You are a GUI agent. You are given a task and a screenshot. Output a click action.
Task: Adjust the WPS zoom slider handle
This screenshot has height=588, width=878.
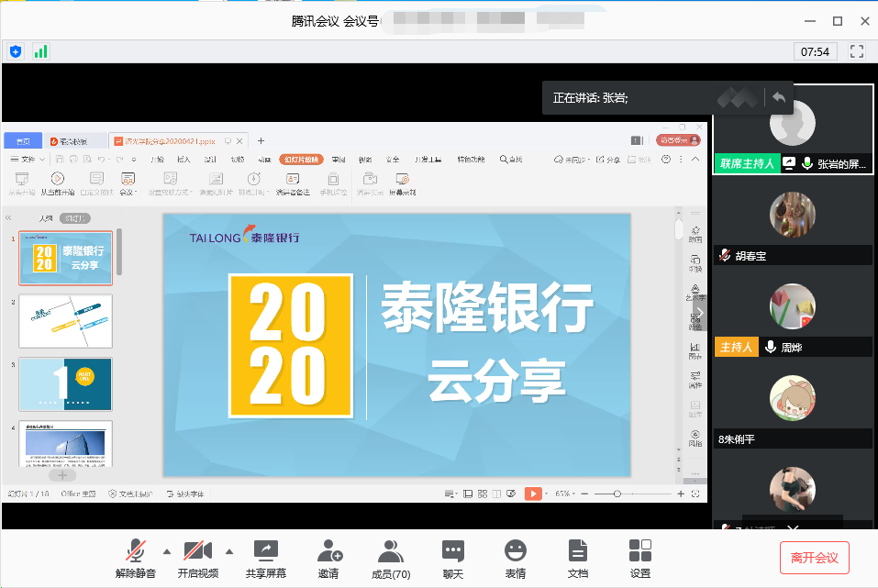click(617, 494)
